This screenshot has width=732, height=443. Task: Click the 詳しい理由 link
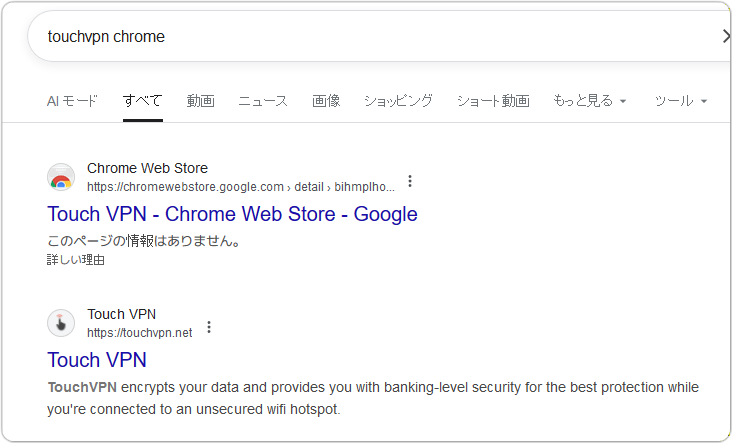[x=76, y=260]
